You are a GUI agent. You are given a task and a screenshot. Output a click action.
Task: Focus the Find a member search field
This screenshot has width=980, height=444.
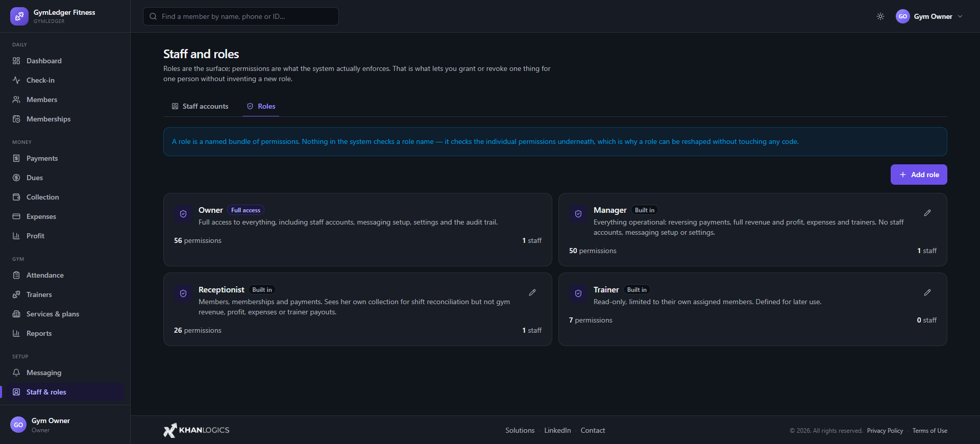pos(241,16)
